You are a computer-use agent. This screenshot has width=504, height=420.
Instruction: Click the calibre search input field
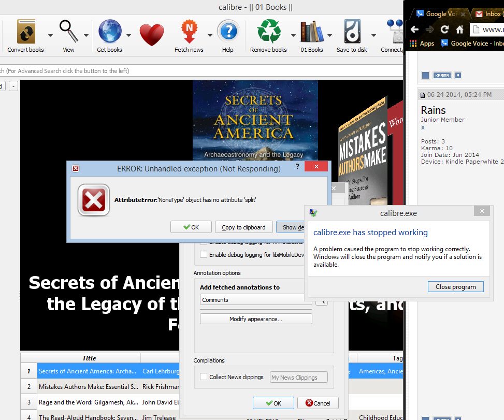(x=201, y=71)
